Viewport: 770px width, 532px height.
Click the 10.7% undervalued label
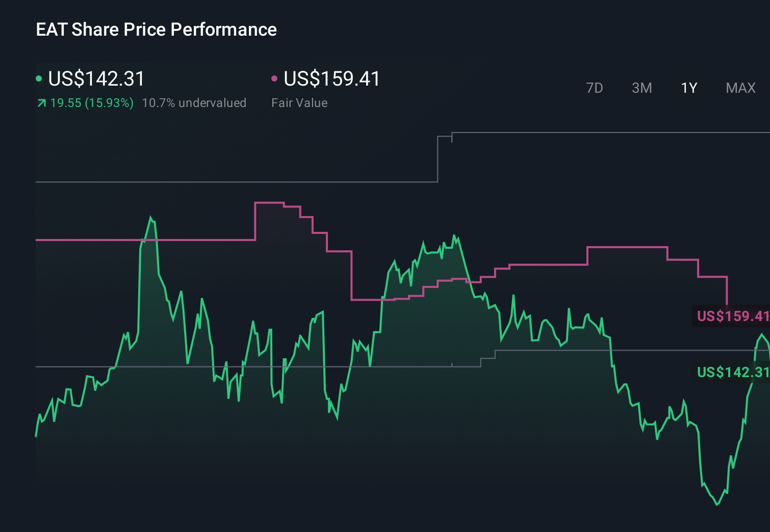point(195,102)
